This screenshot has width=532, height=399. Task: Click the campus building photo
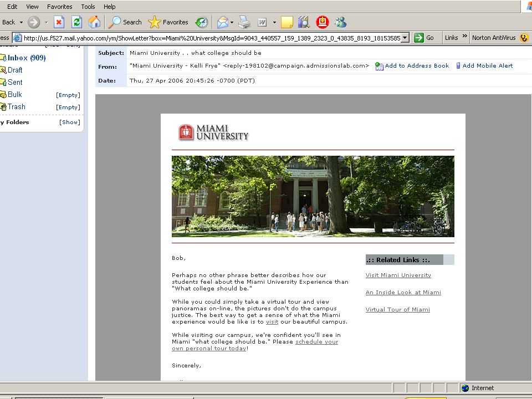coord(313,196)
